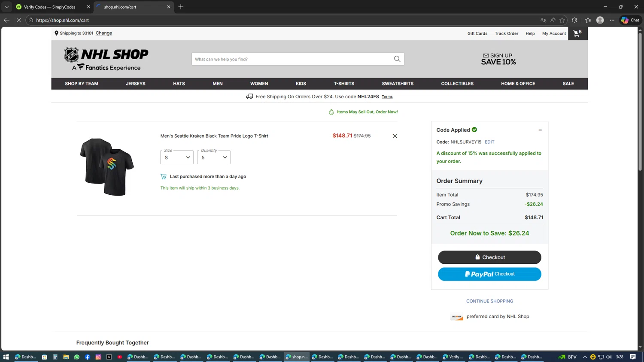Stop page loading with the X button
644x362 pixels.
pos(18,20)
